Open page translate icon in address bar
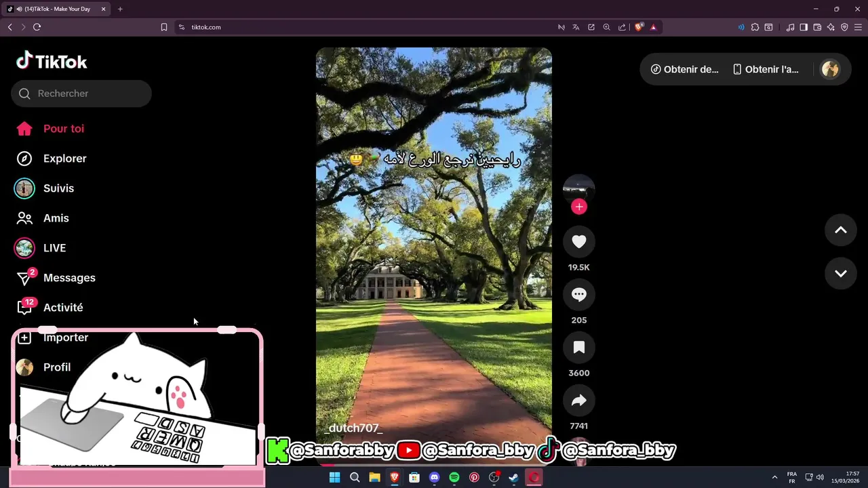This screenshot has width=868, height=488. pos(576,27)
